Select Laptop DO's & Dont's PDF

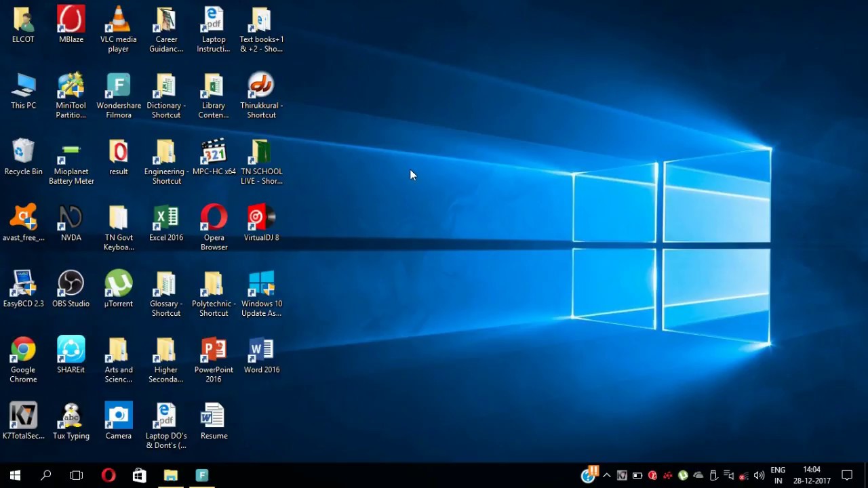pyautogui.click(x=166, y=426)
